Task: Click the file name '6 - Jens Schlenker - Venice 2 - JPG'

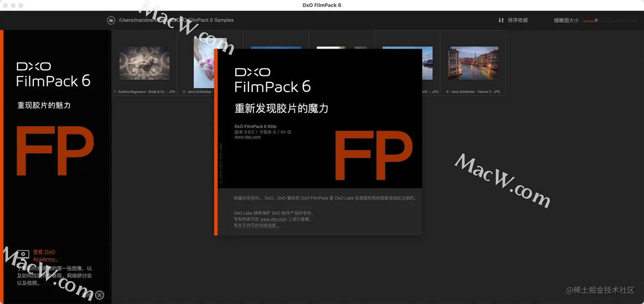Action: (x=473, y=92)
